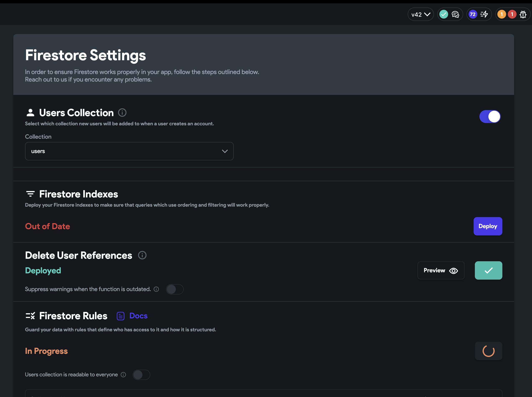Deploy the Firestore indexes

[x=488, y=226]
